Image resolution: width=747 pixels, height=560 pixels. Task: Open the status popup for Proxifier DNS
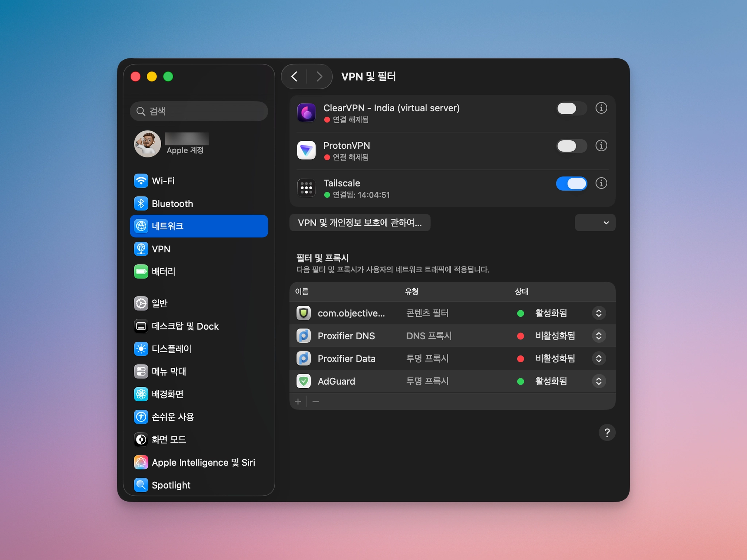[x=599, y=336]
